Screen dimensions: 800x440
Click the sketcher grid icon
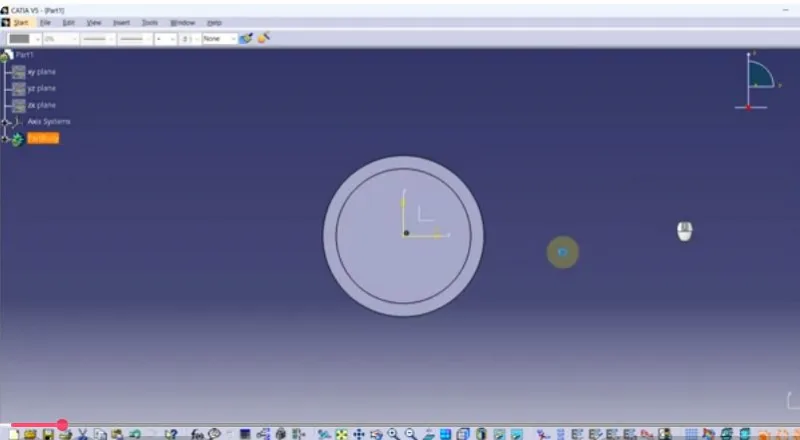click(691, 434)
